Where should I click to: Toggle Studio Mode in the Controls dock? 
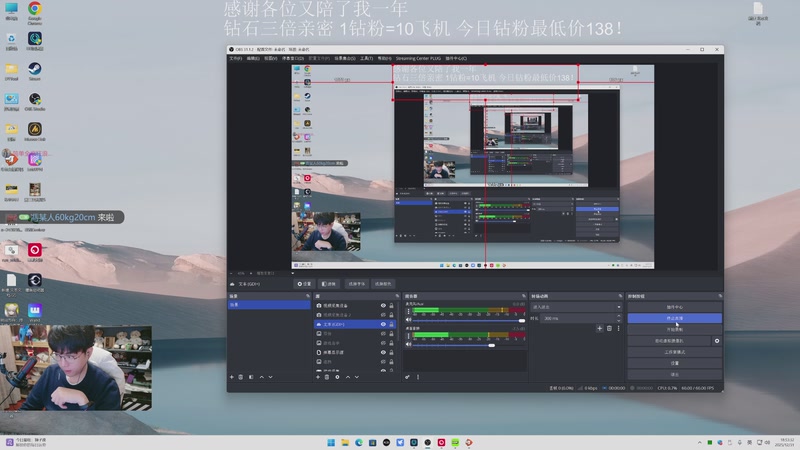point(674,352)
